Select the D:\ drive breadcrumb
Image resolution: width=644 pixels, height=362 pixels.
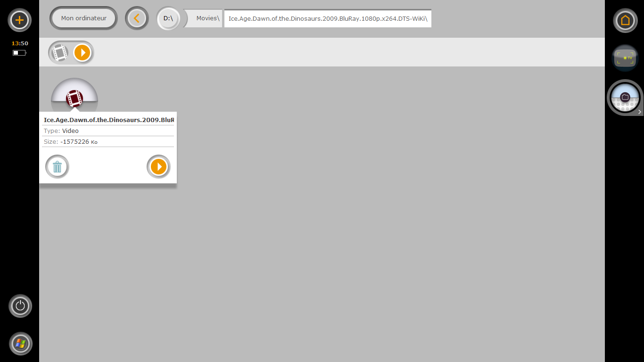tap(168, 18)
